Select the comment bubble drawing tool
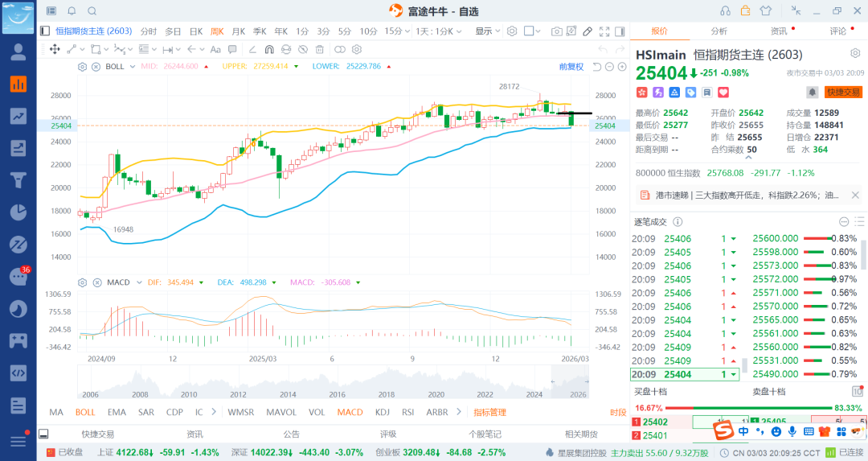Screen dimensions: 868x461 coord(232,49)
